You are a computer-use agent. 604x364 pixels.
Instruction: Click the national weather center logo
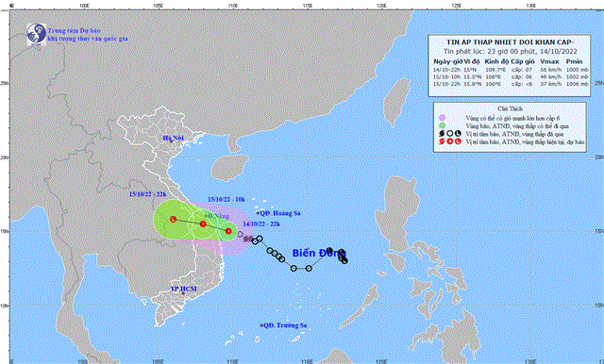(x=37, y=34)
